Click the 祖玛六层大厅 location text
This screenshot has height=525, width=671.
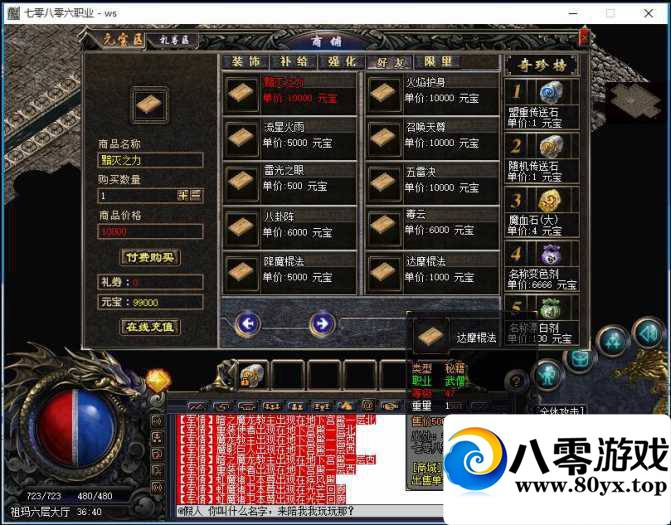(x=39, y=511)
